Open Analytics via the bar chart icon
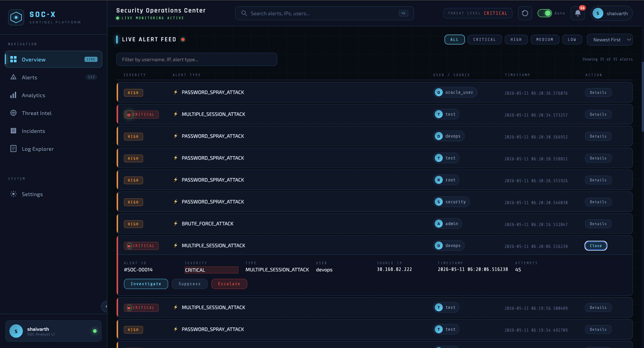Screen dimensions: 644x348 pos(13,95)
